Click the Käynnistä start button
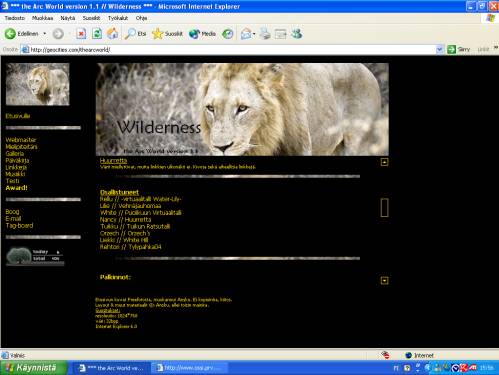499x375 pixels. pyautogui.click(x=33, y=368)
